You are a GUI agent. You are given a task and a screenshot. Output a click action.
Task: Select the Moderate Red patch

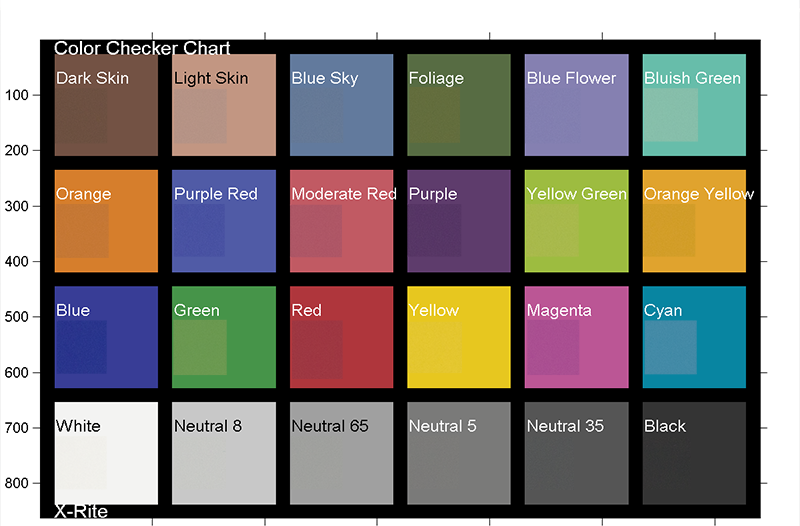click(x=341, y=221)
